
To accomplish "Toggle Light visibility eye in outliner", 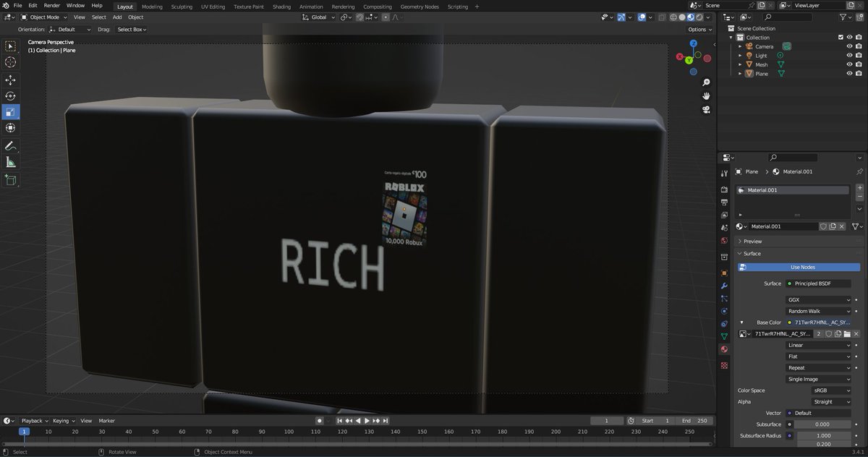I will (x=849, y=56).
